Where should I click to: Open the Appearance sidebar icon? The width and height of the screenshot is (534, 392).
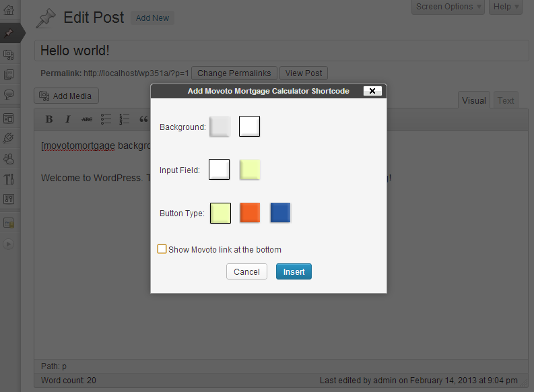[x=9, y=119]
